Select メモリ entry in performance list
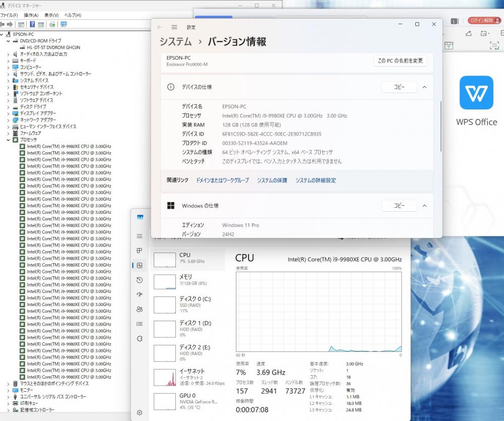The width and height of the screenshot is (504, 421). tap(188, 281)
